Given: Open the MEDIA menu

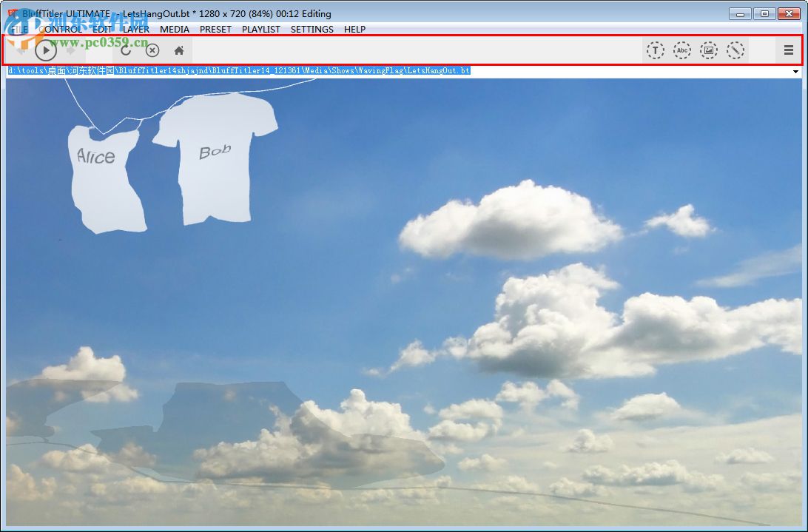Looking at the screenshot, I should 175,30.
